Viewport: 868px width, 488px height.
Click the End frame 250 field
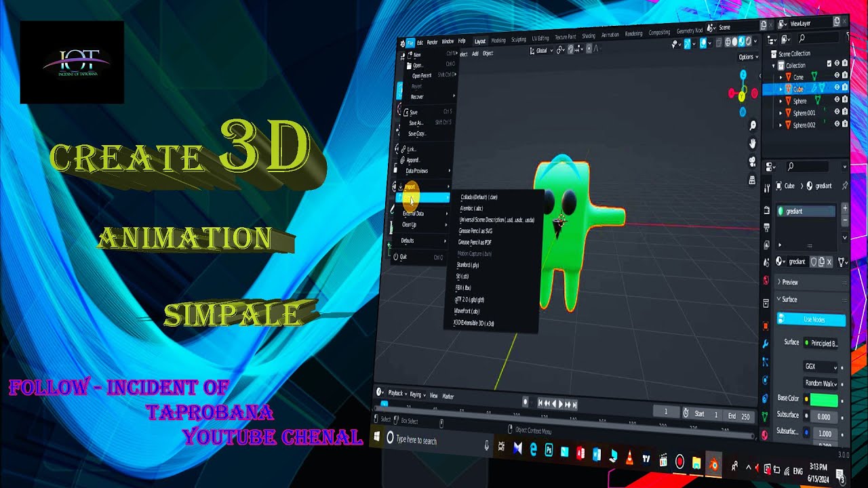pos(738,416)
